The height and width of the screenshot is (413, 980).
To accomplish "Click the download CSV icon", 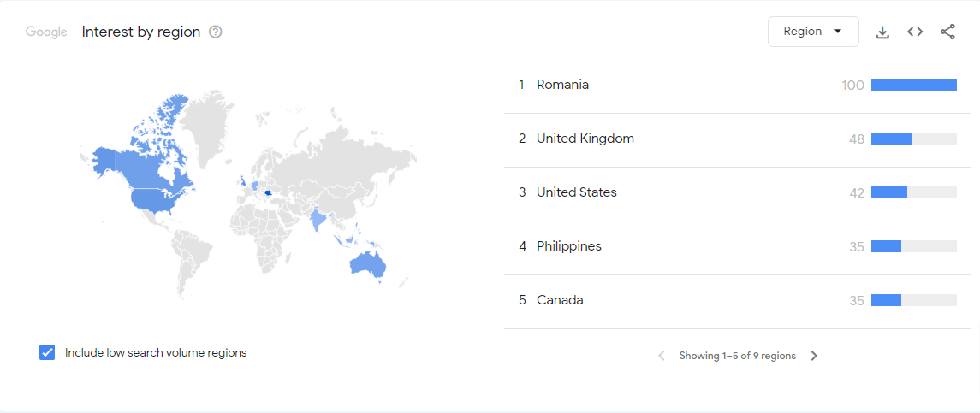I will 882,32.
